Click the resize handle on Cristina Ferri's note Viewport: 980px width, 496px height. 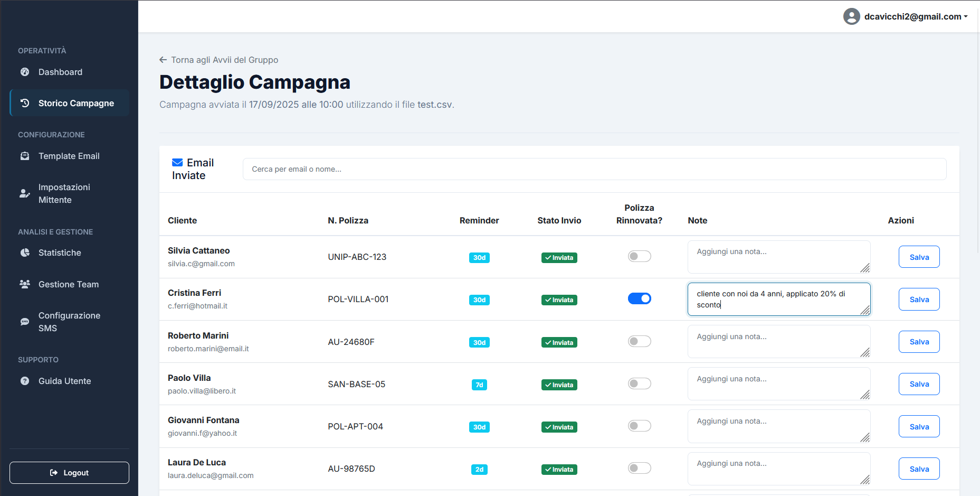pyautogui.click(x=865, y=311)
